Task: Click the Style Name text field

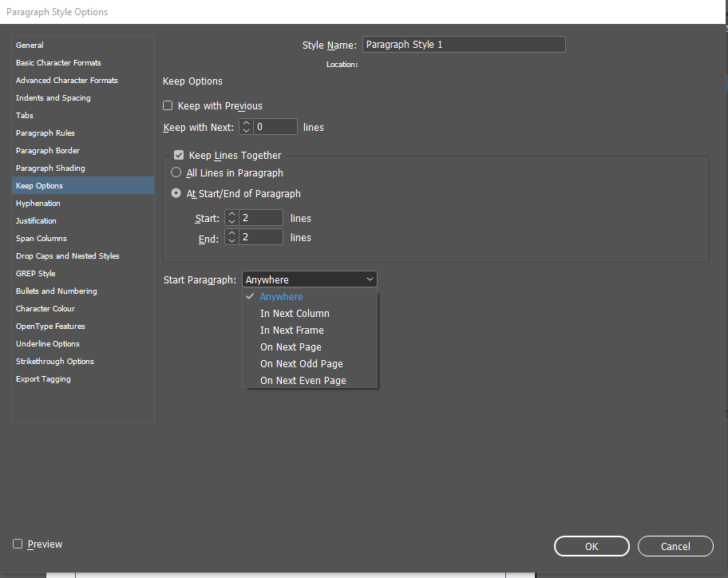Action: 463,45
